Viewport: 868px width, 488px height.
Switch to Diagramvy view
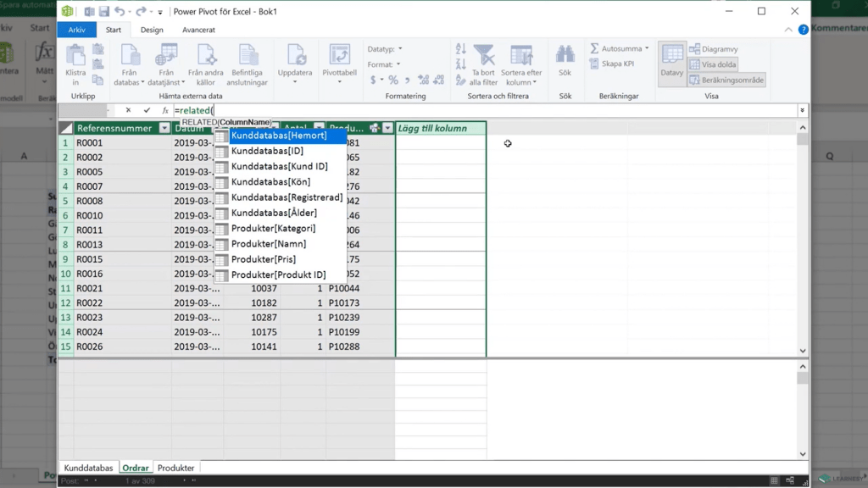[714, 49]
